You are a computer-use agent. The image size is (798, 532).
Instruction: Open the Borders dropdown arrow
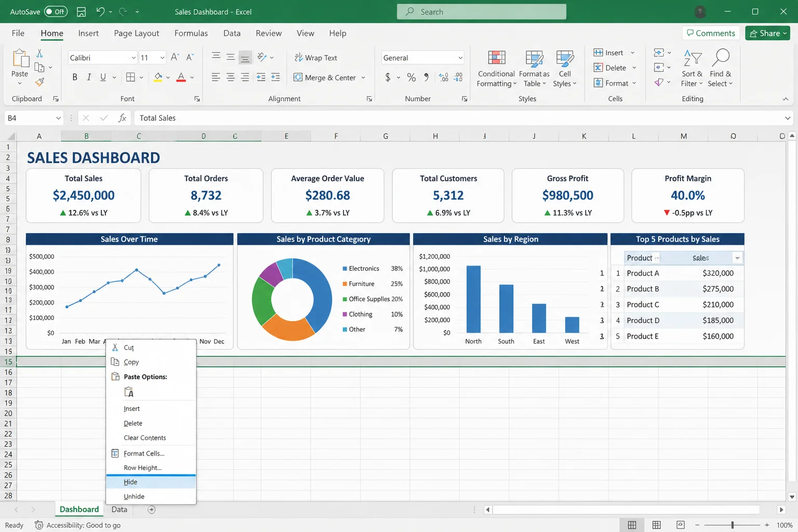click(x=141, y=78)
